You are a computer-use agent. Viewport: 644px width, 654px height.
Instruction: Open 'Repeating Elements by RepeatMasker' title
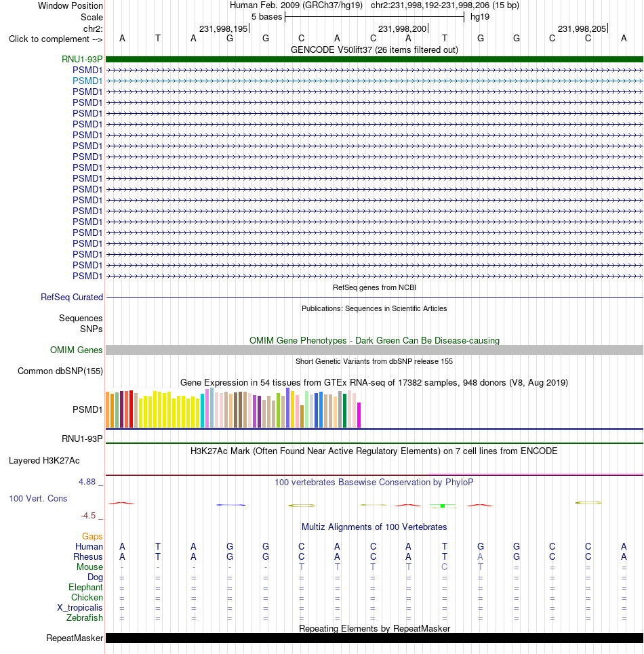point(374,628)
